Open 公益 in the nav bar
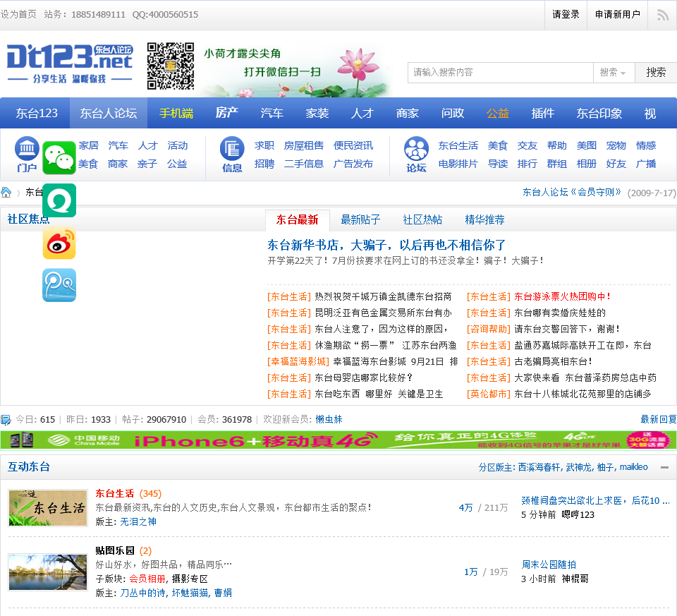The height and width of the screenshot is (616, 677). point(498,113)
